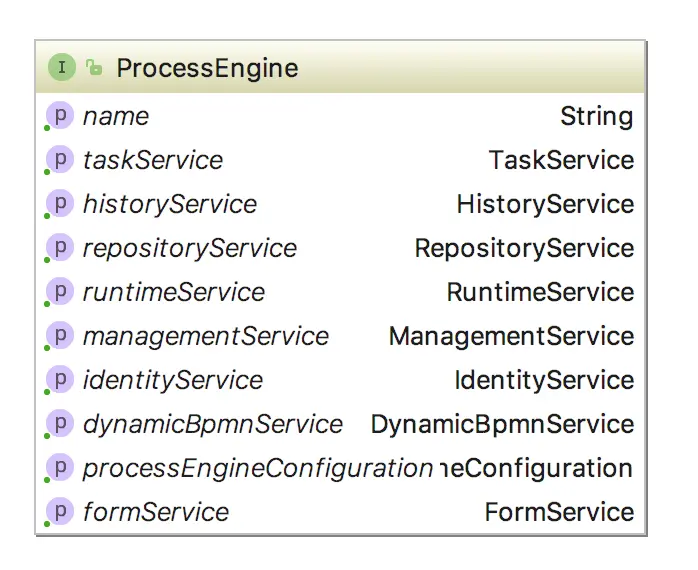Click the property icon beside repositoryService

60,248
